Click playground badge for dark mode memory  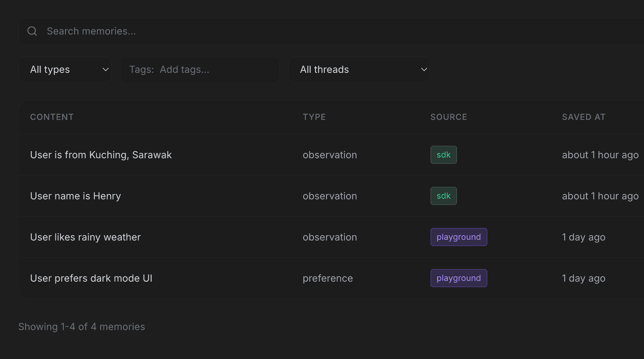458,278
